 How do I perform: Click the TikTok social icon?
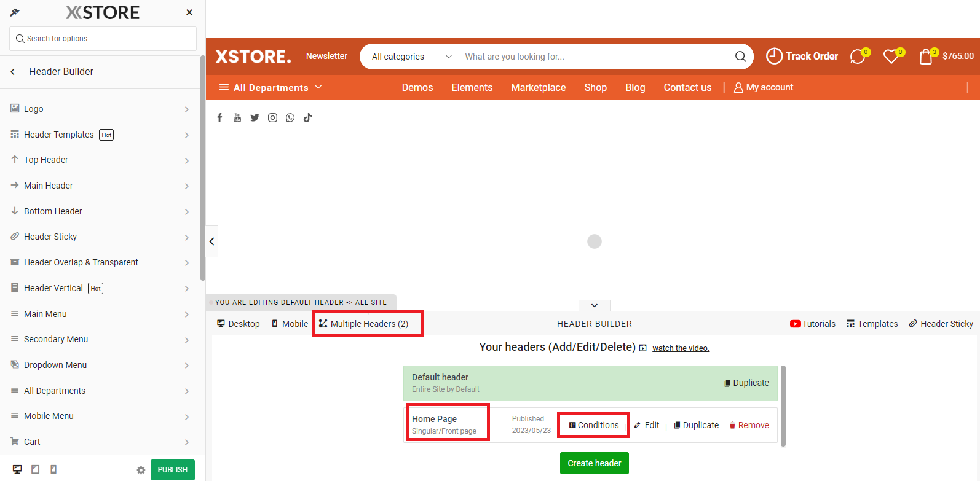pyautogui.click(x=307, y=117)
